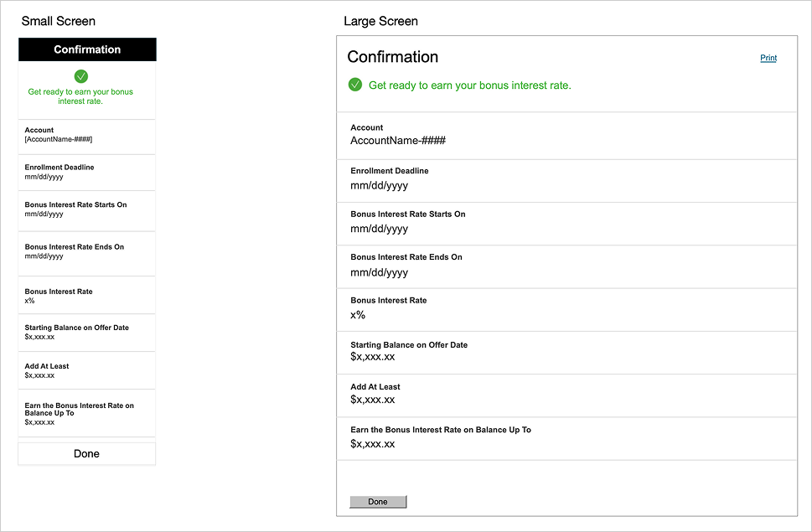Click the green bonus interest message in the large screen

(x=469, y=85)
